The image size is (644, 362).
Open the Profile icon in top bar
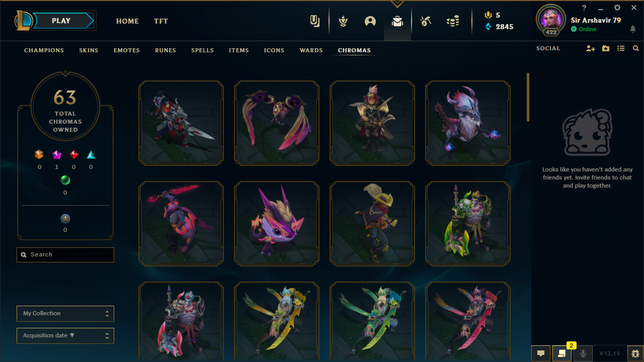(370, 21)
